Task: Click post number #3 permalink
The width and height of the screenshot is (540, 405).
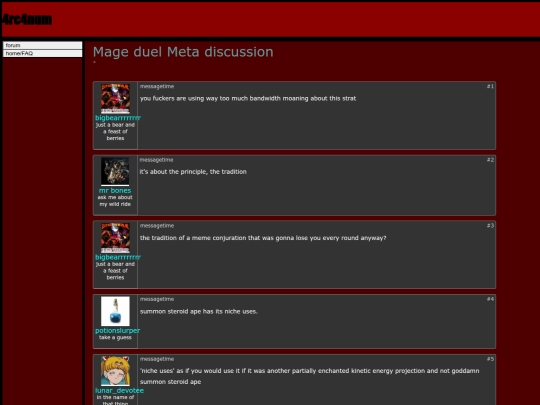Action: (x=490, y=226)
